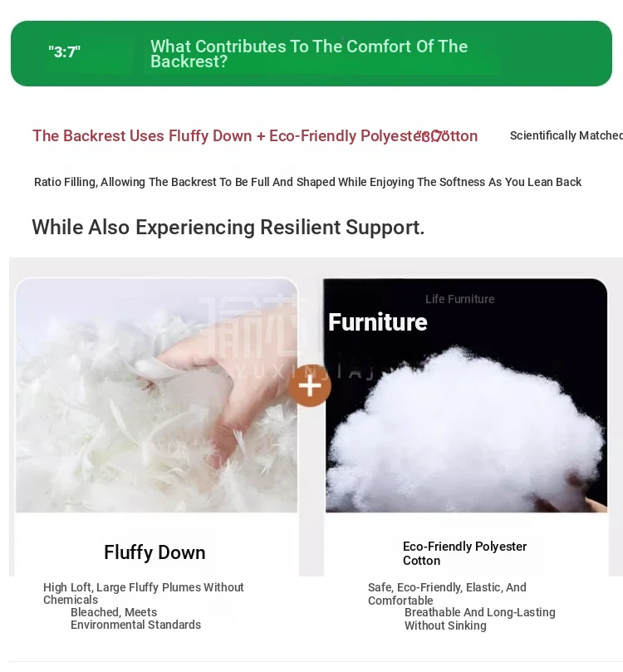Click the "Eco-Friendly Polyester Cotton" caption title

(465, 553)
